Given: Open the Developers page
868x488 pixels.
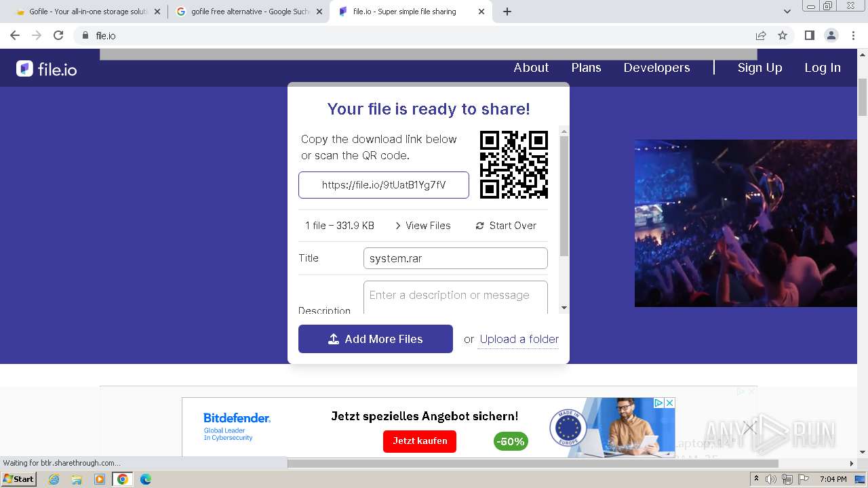Looking at the screenshot, I should [x=656, y=68].
